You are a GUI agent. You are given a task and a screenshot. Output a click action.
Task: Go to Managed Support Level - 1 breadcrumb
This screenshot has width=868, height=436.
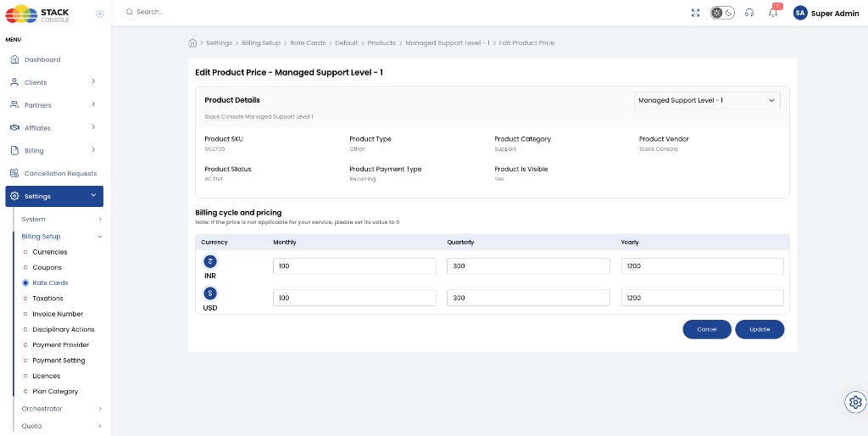point(448,42)
